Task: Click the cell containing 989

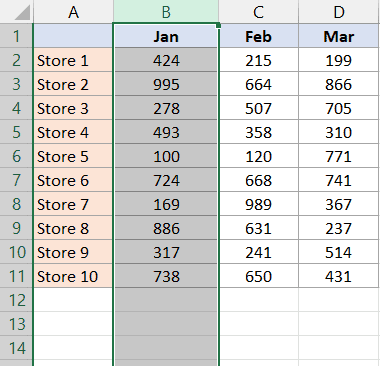Action: [259, 204]
